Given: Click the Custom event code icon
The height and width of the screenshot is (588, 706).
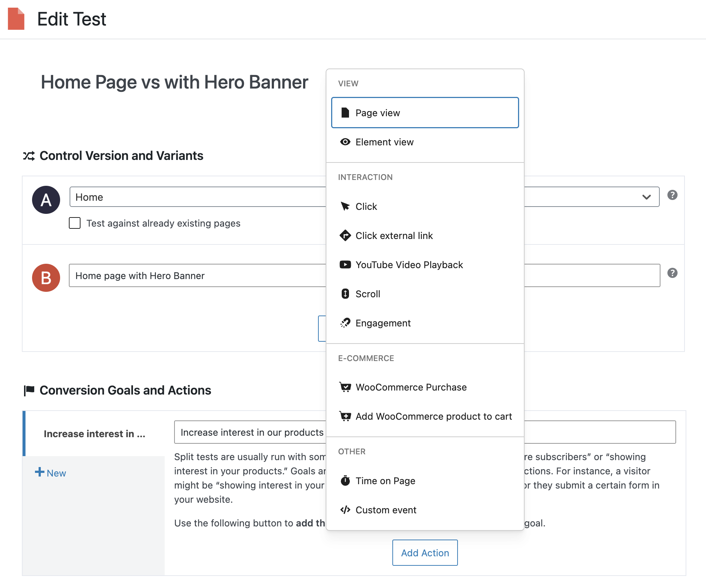Looking at the screenshot, I should tap(345, 510).
